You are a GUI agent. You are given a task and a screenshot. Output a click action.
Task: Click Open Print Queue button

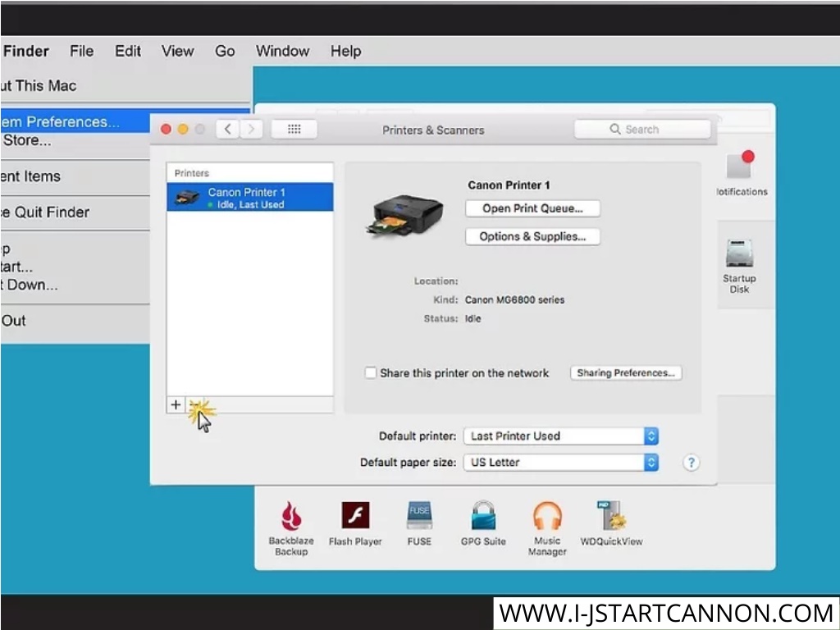coord(532,208)
